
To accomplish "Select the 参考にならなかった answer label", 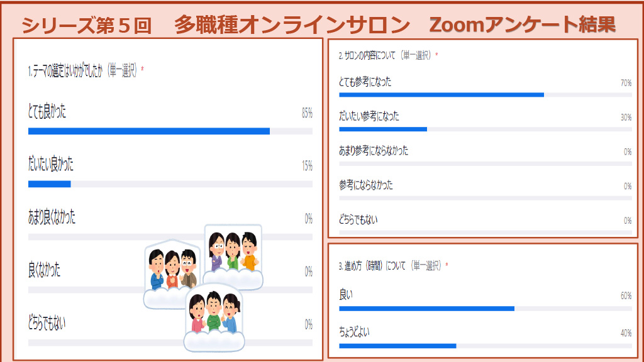I will click(x=366, y=185).
